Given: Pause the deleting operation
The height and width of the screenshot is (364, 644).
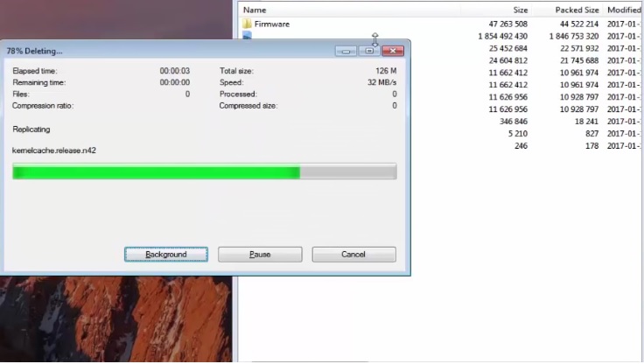Looking at the screenshot, I should (260, 255).
